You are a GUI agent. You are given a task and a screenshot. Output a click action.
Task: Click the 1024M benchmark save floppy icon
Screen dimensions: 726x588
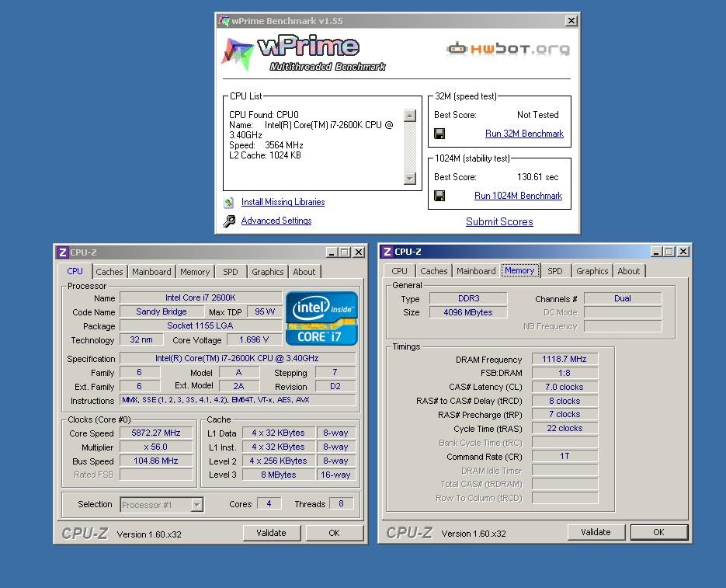click(439, 196)
